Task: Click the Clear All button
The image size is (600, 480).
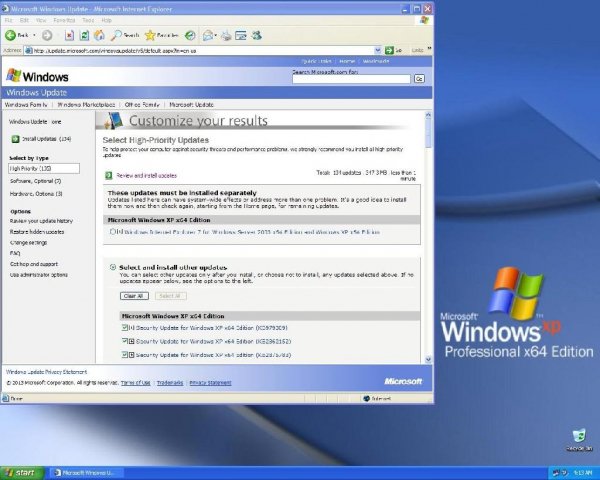Action: coord(134,296)
